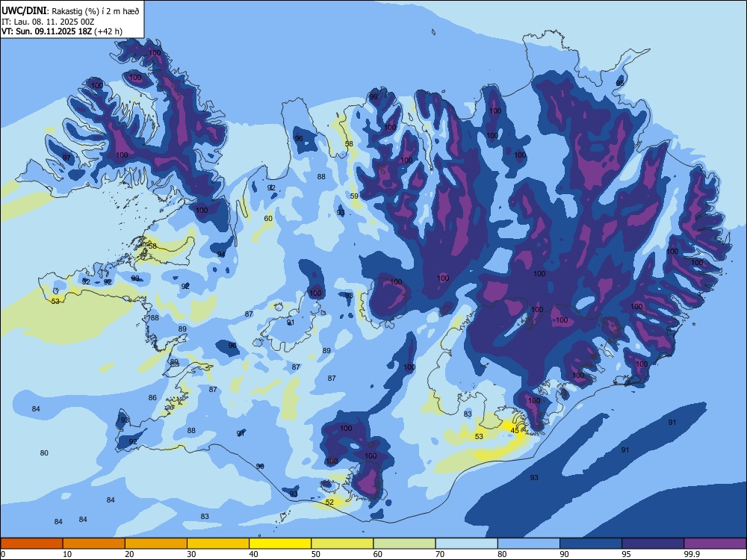The width and height of the screenshot is (747, 560).
Task: Click the indigo 95–99.9 legend swatch
Action: pyautogui.click(x=653, y=544)
